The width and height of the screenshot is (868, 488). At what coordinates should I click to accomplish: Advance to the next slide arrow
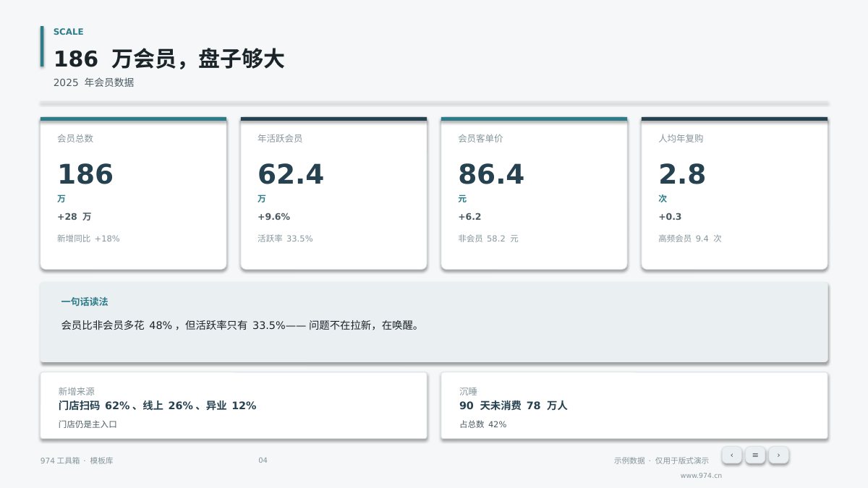point(778,455)
